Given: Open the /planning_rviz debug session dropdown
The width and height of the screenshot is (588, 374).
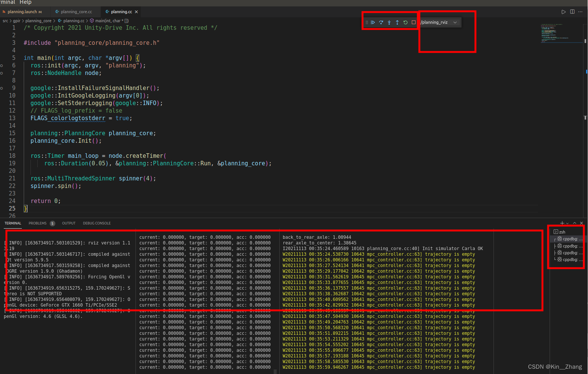Looking at the screenshot, I should tap(440, 22).
